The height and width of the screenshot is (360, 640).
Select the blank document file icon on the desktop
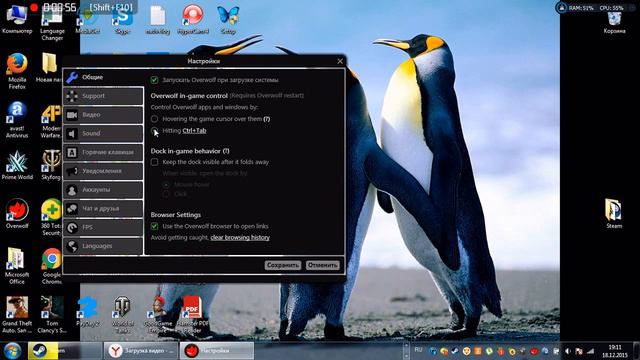point(158,19)
